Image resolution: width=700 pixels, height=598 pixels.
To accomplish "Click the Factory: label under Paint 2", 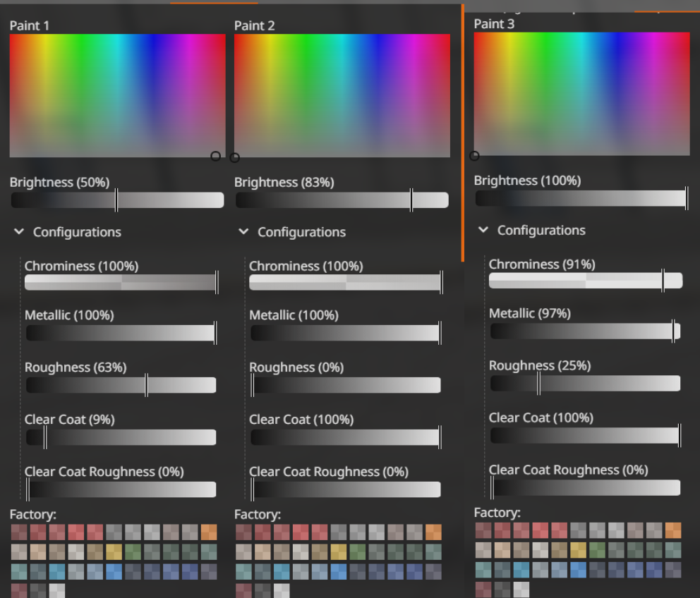I will click(258, 514).
